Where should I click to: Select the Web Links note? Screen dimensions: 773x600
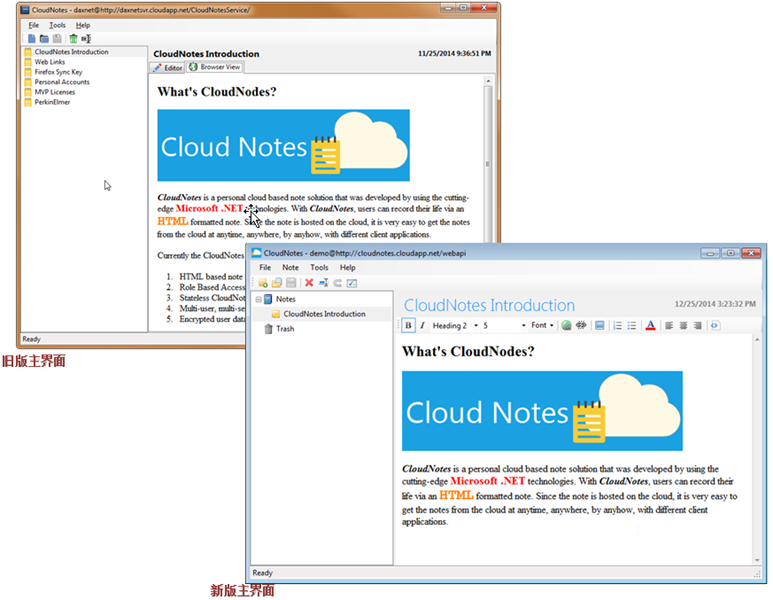(x=49, y=62)
